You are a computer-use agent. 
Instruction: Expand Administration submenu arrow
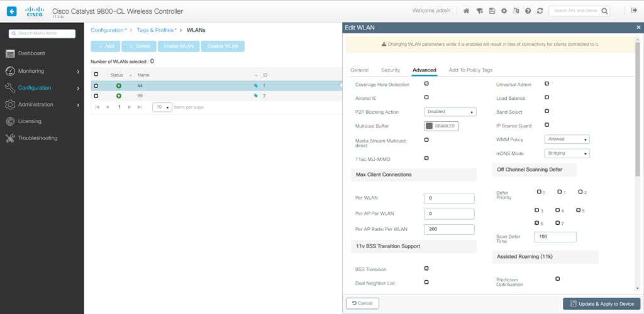[78, 105]
